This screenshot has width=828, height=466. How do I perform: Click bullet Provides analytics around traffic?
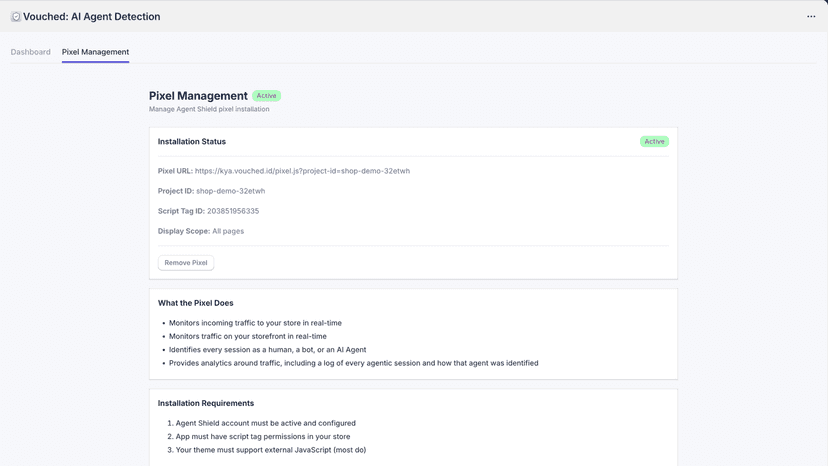(x=353, y=363)
